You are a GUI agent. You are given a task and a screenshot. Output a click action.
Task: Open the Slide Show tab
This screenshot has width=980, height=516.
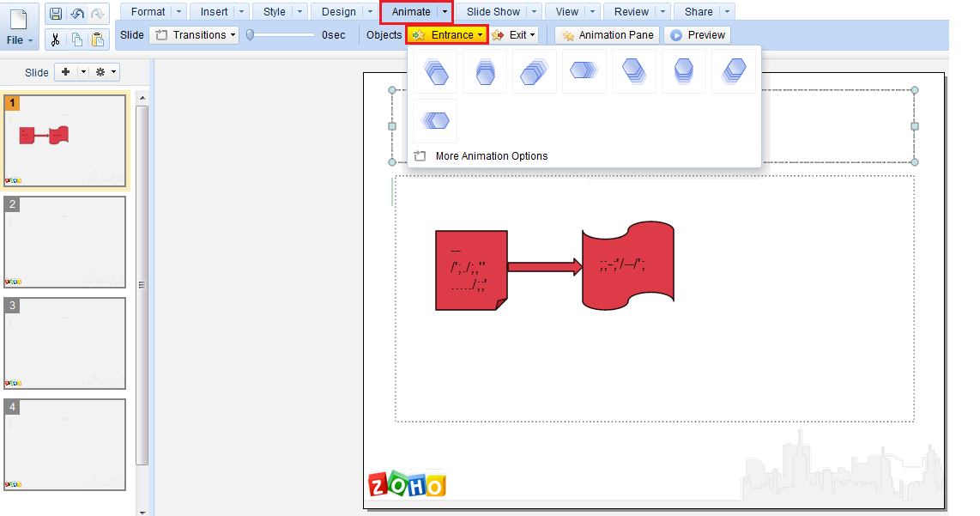(493, 12)
